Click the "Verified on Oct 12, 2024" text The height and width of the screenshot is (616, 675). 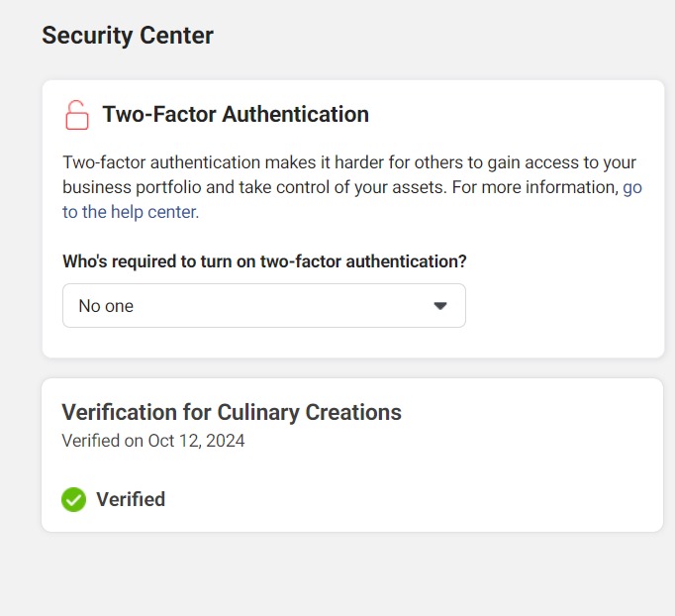153,441
